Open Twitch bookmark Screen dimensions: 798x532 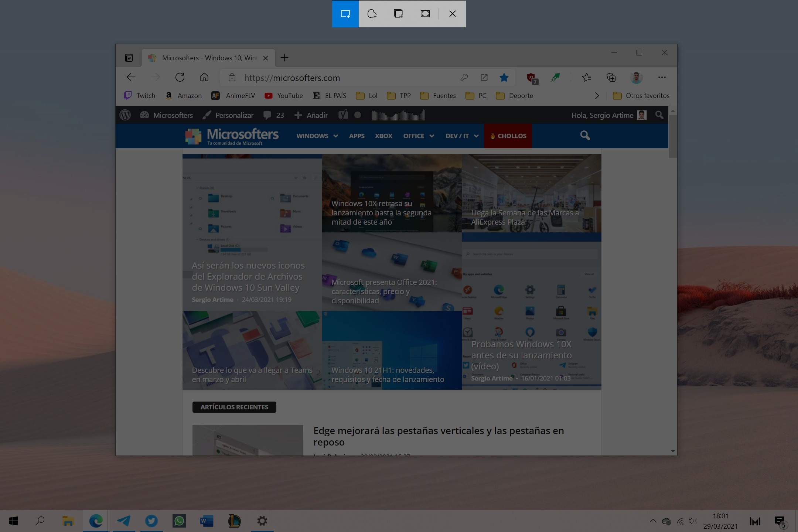click(x=139, y=96)
